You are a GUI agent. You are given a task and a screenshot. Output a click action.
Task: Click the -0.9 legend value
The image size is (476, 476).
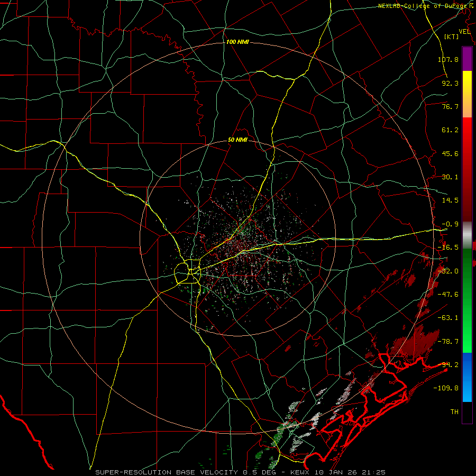click(x=450, y=224)
